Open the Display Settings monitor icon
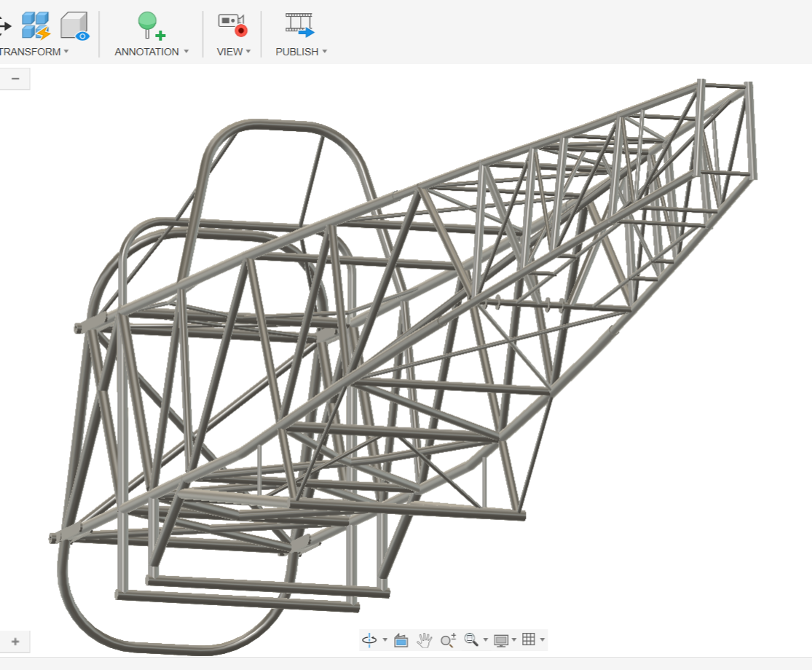 501,640
